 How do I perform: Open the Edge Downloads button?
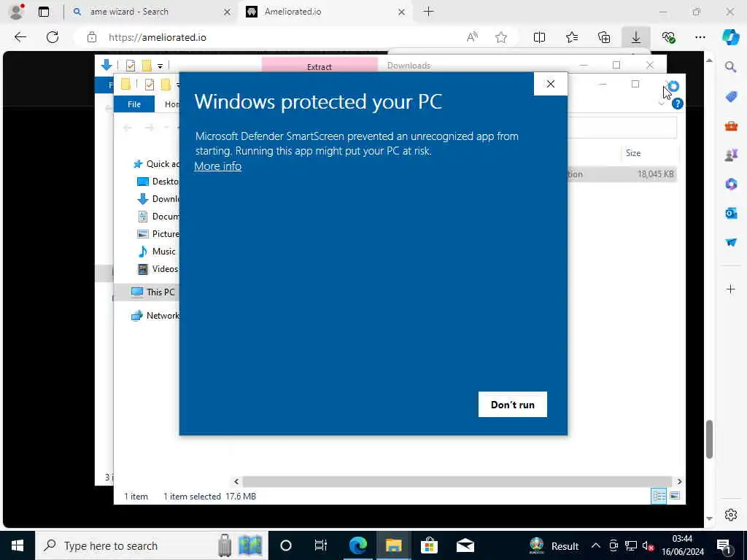pos(636,37)
